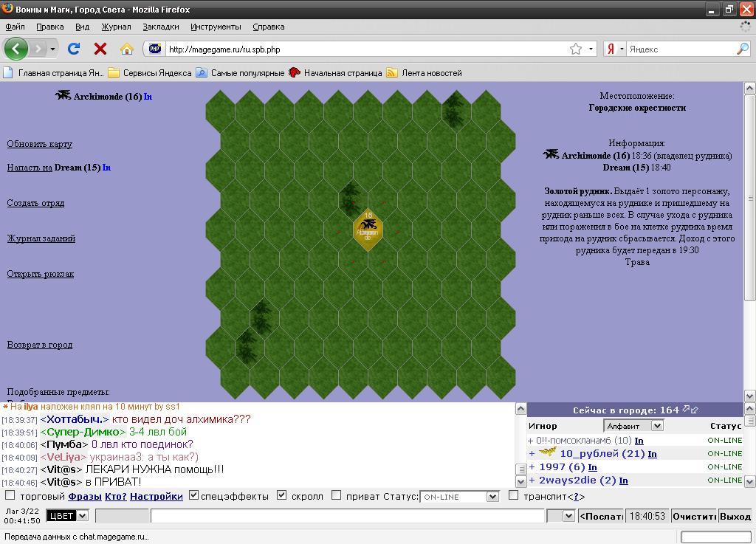Image resolution: width=756 pixels, height=544 pixels.
Task: Click the magnifier search icon
Action: click(743, 49)
